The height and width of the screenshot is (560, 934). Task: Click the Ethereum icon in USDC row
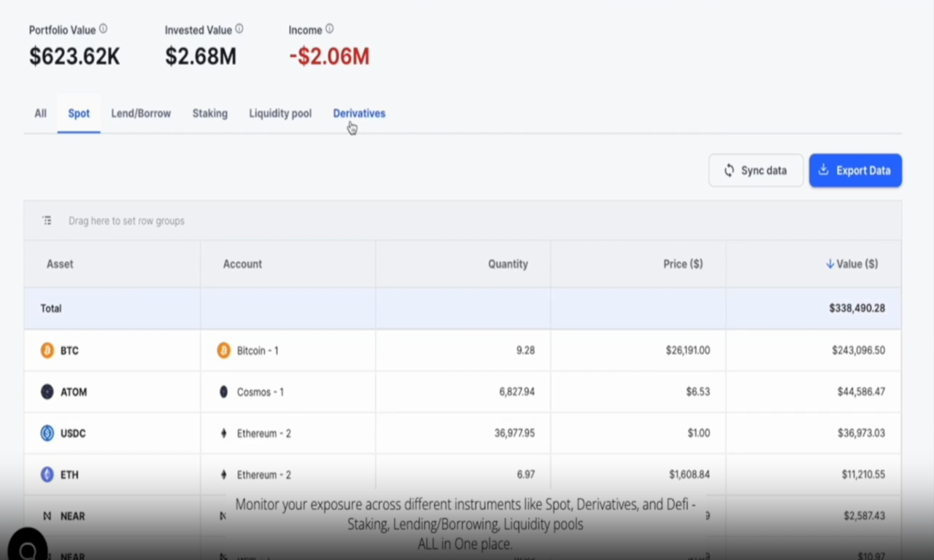[x=223, y=433]
